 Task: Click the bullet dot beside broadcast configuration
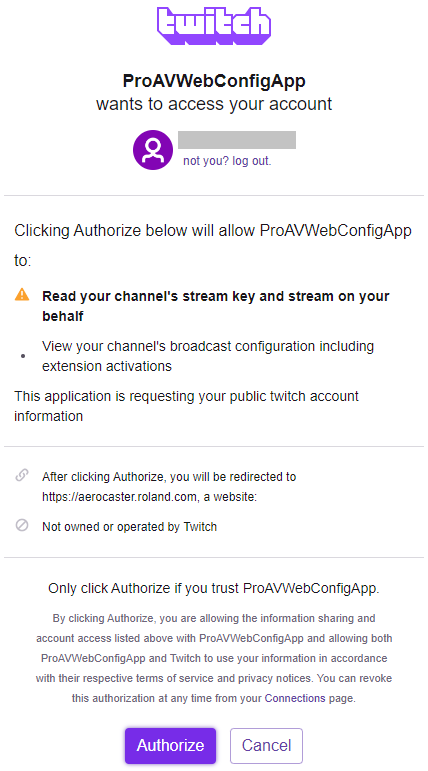(x=23, y=356)
